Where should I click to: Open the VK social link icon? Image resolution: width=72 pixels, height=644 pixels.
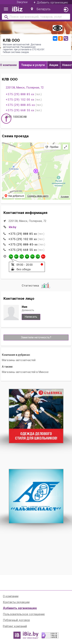55,38
